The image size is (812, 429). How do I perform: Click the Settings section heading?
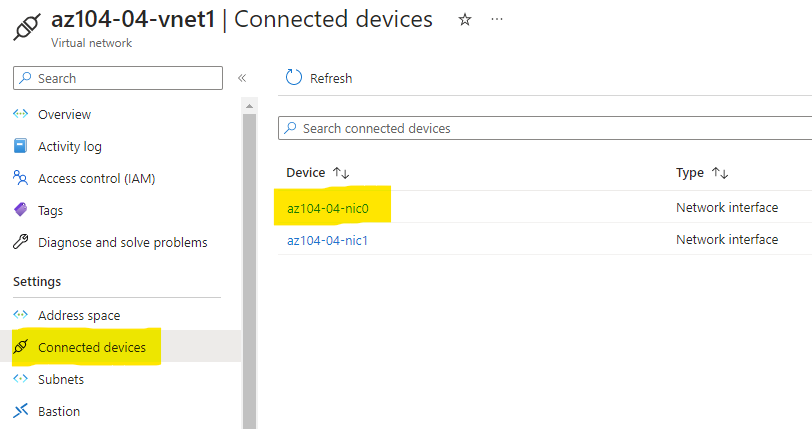click(37, 281)
